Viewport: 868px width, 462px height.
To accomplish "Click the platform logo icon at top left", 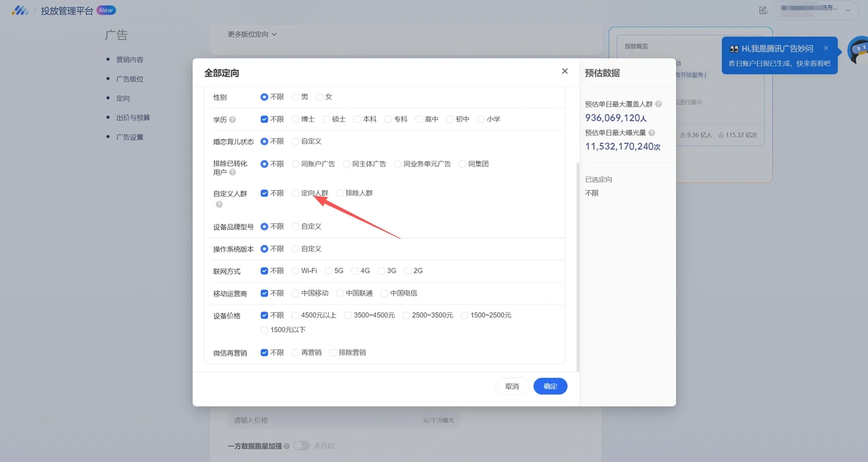I will pyautogui.click(x=20, y=10).
